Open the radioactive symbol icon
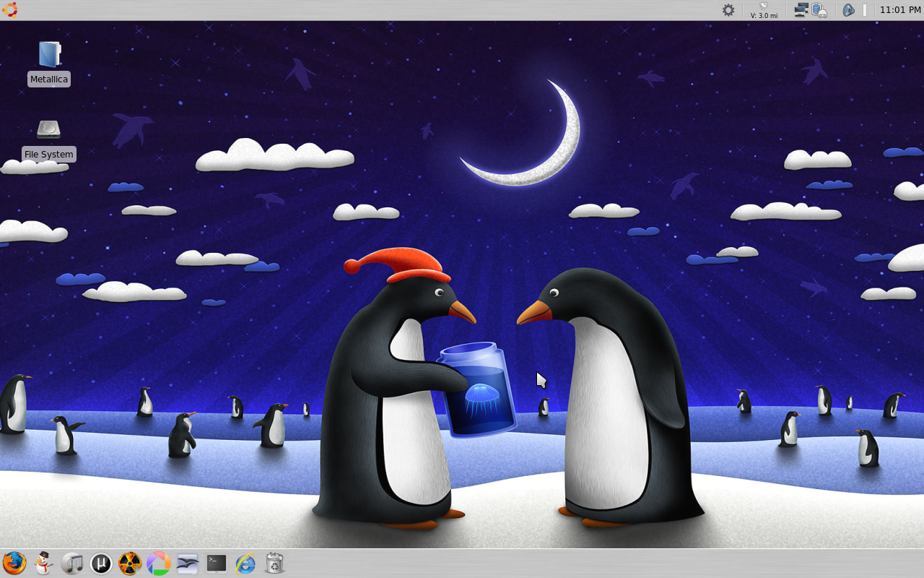The height and width of the screenshot is (578, 924). (130, 563)
